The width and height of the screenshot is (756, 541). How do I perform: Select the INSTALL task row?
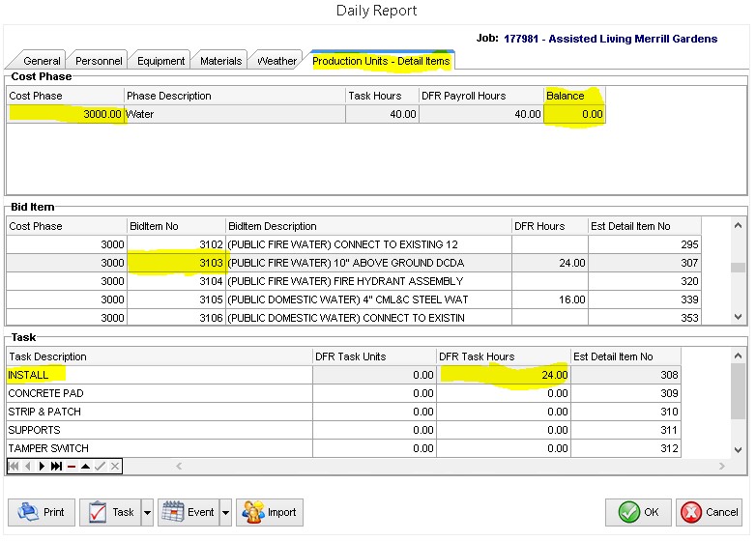pos(343,375)
